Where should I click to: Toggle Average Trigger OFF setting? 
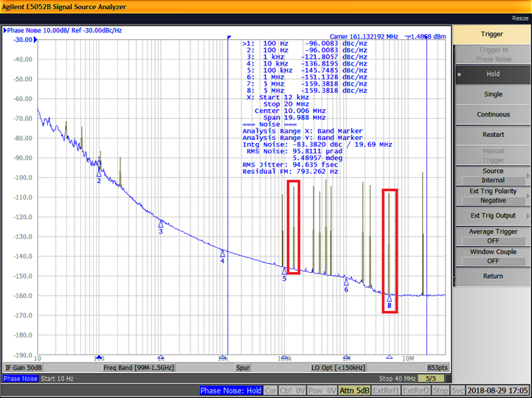click(492, 236)
